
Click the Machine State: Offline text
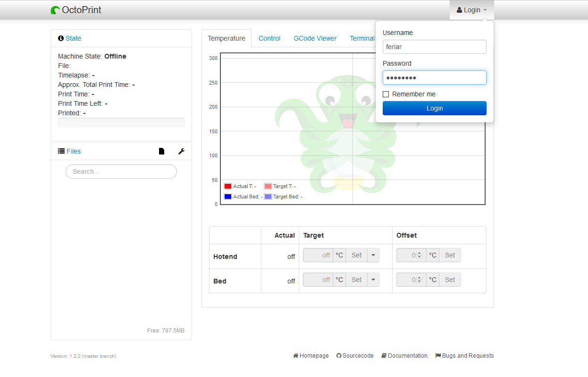pyautogui.click(x=92, y=56)
